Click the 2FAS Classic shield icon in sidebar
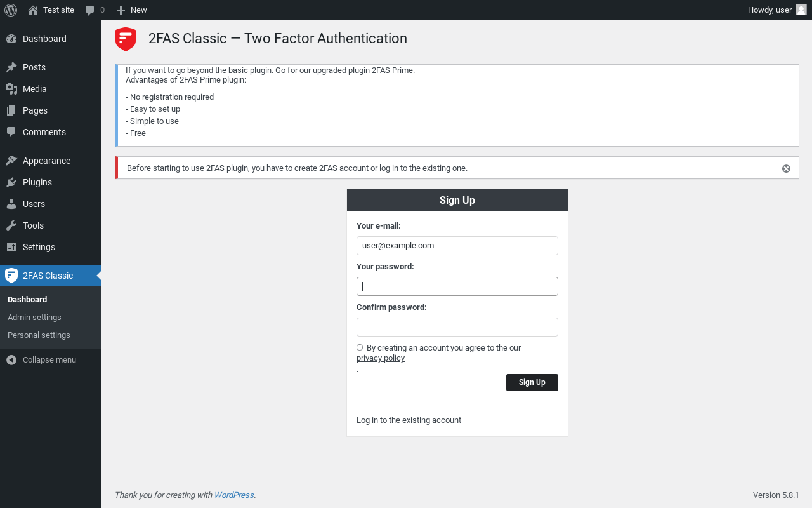Viewport: 812px width, 508px height. click(11, 276)
